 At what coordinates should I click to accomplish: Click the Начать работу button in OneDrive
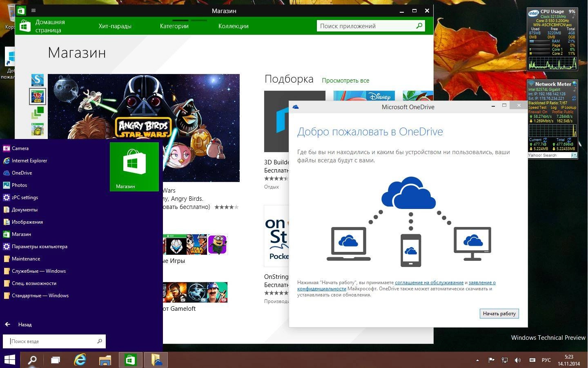click(499, 314)
